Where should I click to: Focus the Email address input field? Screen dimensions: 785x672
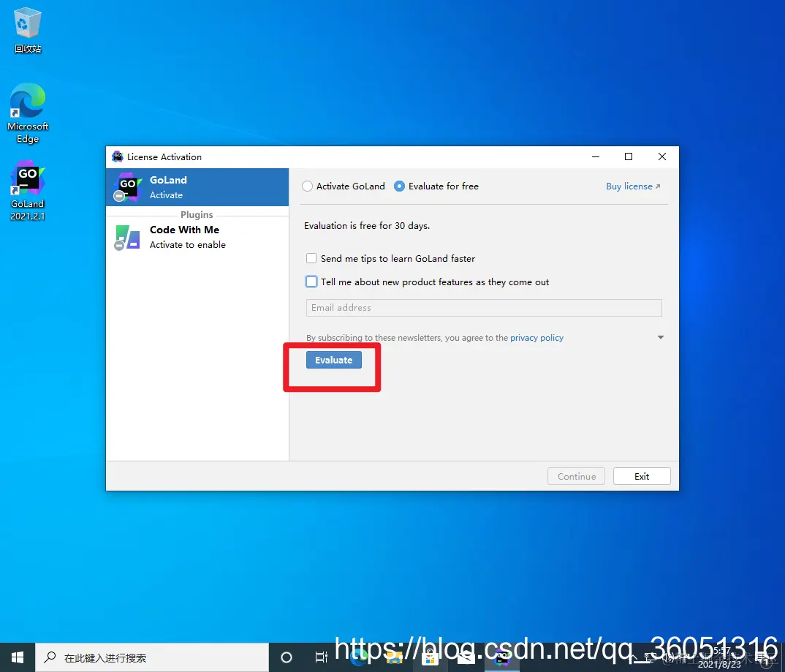pos(484,307)
